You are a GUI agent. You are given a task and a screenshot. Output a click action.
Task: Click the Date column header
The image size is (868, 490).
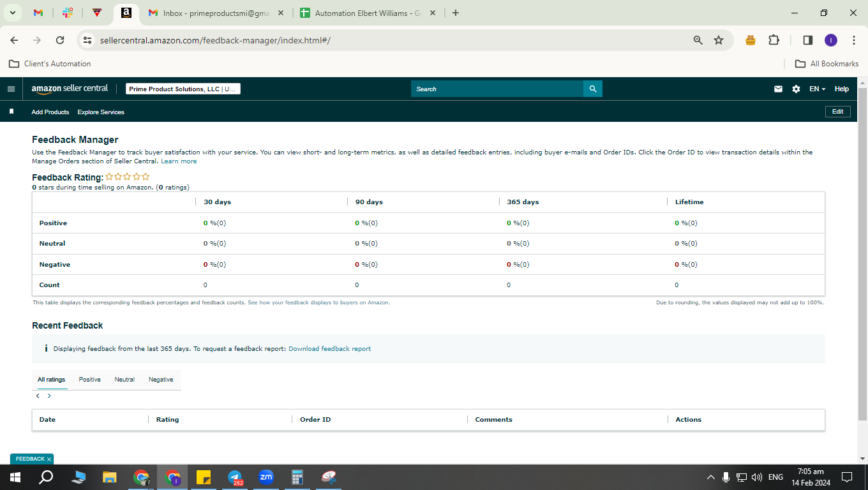pyautogui.click(x=47, y=419)
